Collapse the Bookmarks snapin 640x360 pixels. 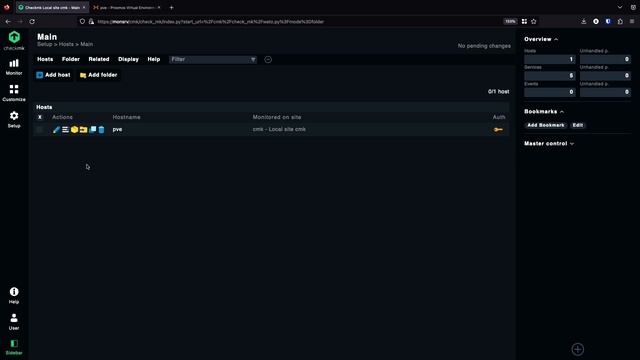coord(544,111)
